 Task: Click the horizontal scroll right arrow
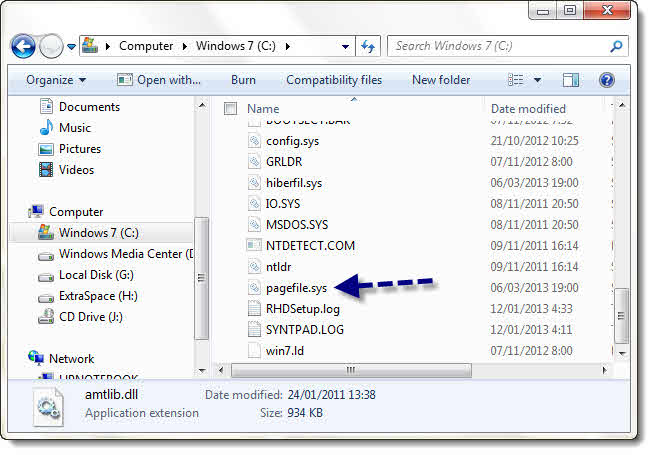604,370
